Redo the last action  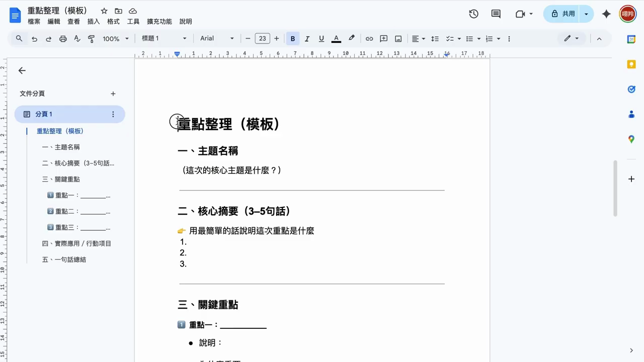click(x=48, y=39)
